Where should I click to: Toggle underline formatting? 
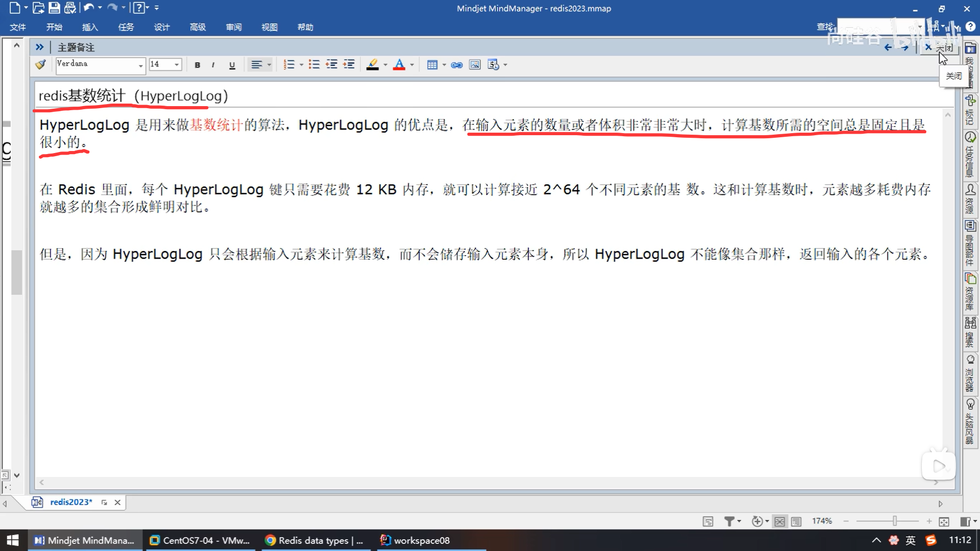pos(232,65)
